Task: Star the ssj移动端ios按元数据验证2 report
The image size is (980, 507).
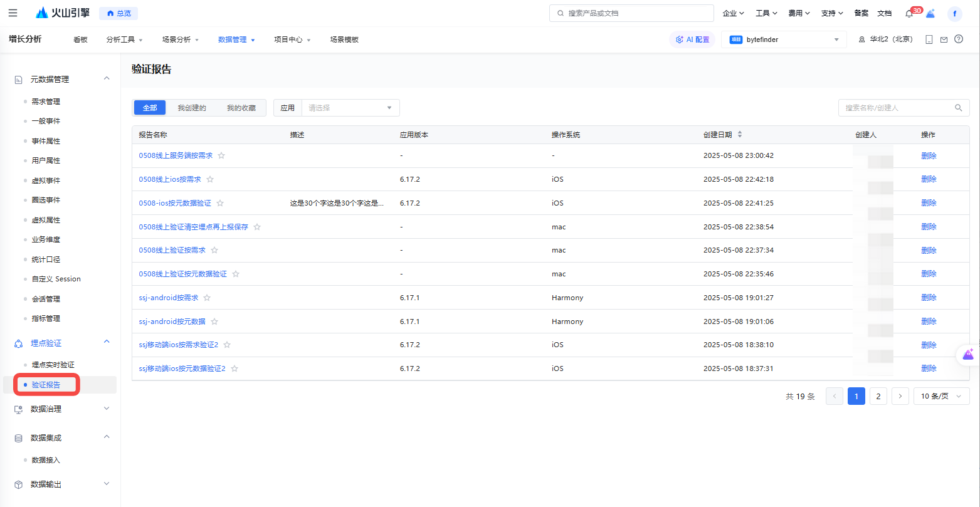Action: tap(234, 368)
